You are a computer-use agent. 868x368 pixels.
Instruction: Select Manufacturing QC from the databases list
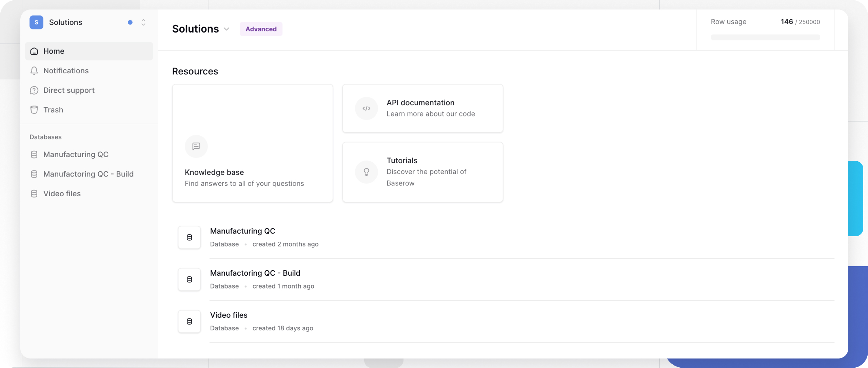(242, 231)
